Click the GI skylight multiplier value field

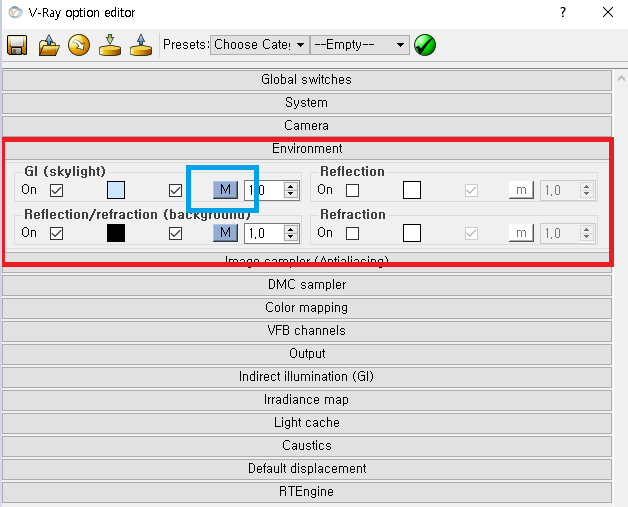pos(264,190)
